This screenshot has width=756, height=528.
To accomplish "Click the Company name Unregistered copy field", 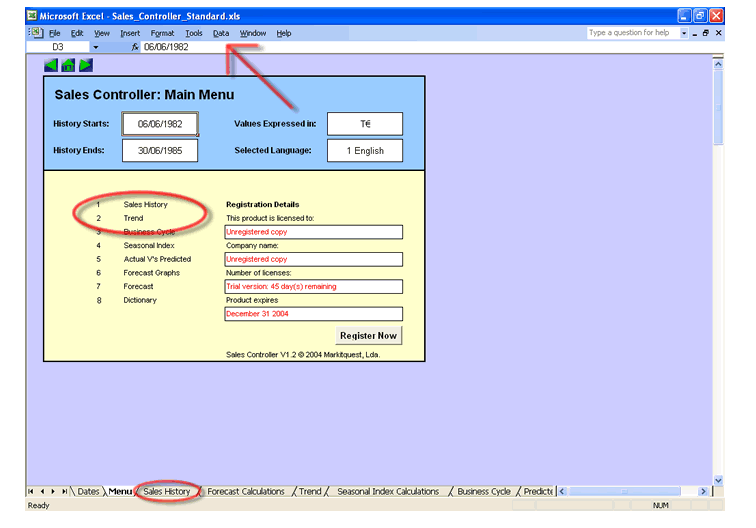I will [313, 259].
